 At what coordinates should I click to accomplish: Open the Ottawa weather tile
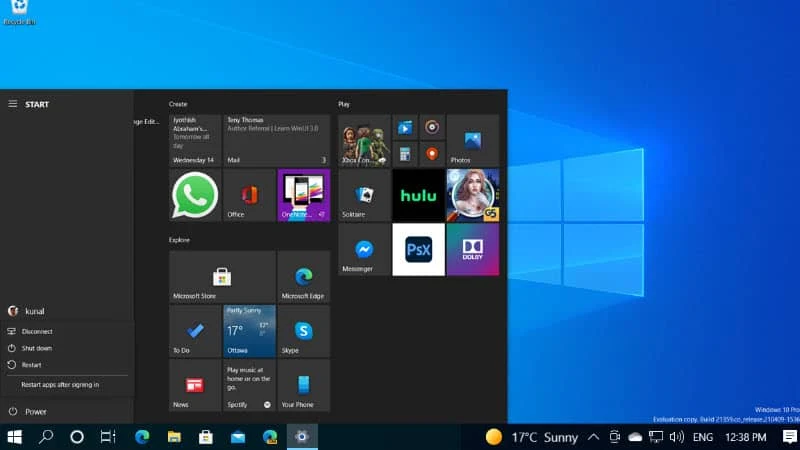249,331
